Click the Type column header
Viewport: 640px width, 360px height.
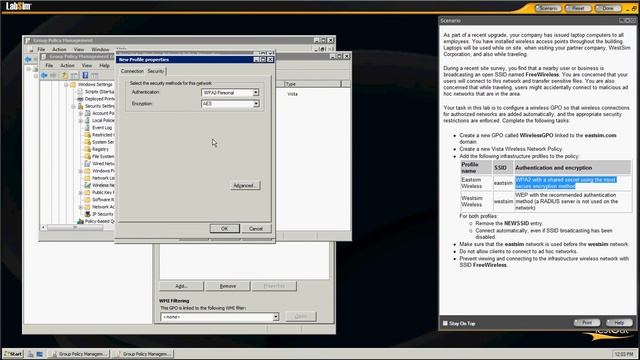pos(312,84)
